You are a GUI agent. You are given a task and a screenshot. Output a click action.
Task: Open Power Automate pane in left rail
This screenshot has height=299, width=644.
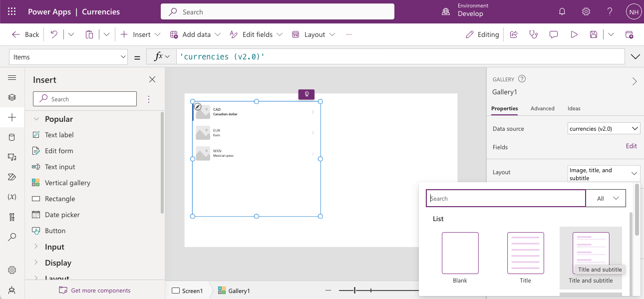coord(12,177)
